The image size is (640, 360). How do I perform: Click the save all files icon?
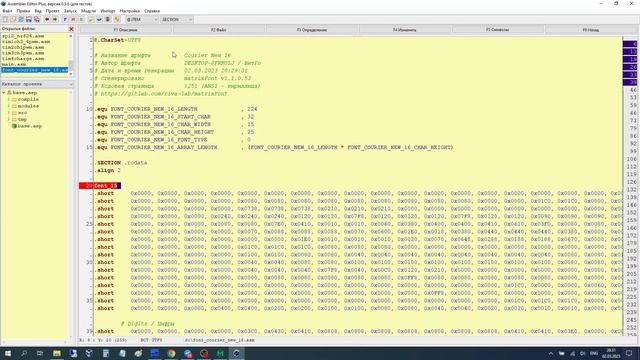(37, 19)
